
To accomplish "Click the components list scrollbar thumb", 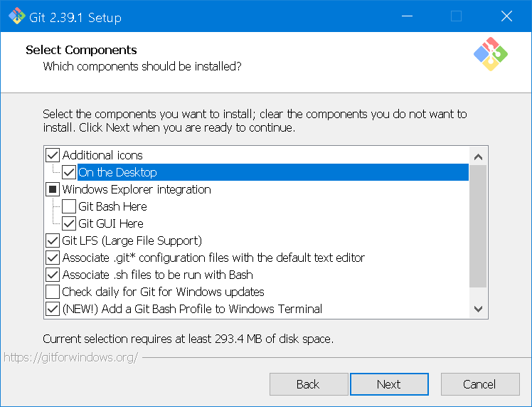I will pos(478,226).
